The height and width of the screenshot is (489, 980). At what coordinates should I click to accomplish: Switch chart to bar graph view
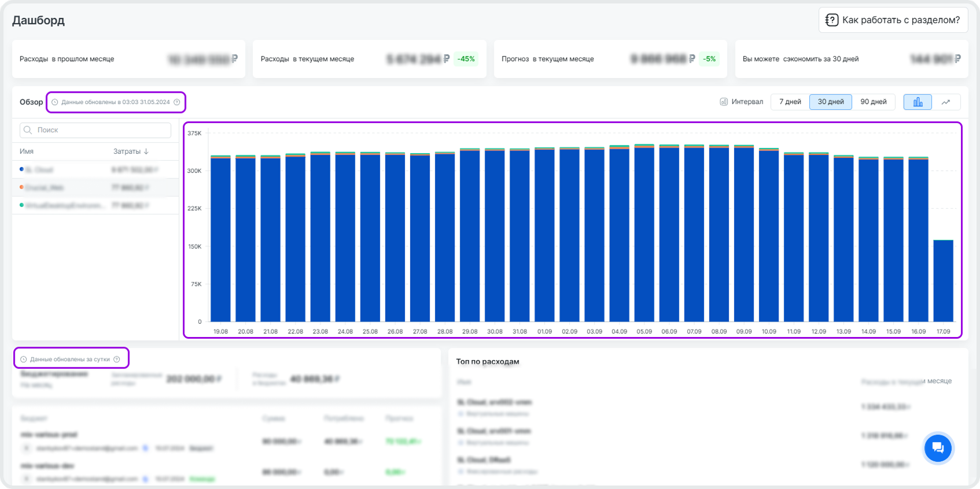(918, 102)
